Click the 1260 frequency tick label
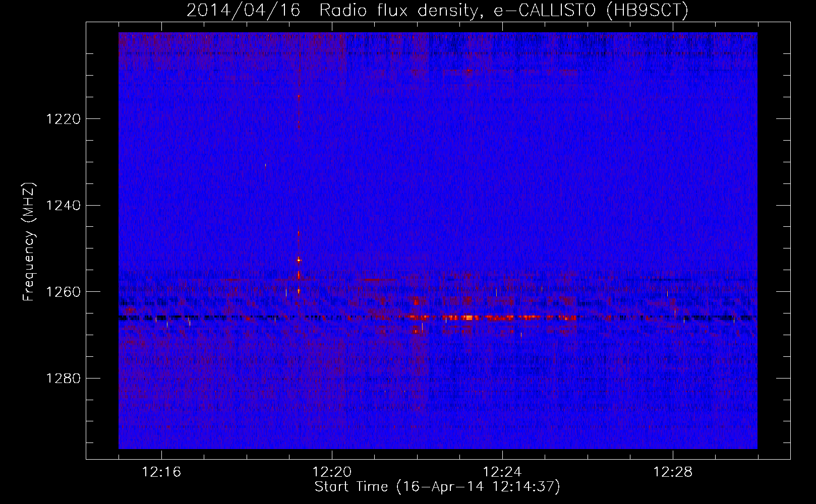Screen dimensions: 816x504 [x=64, y=292]
